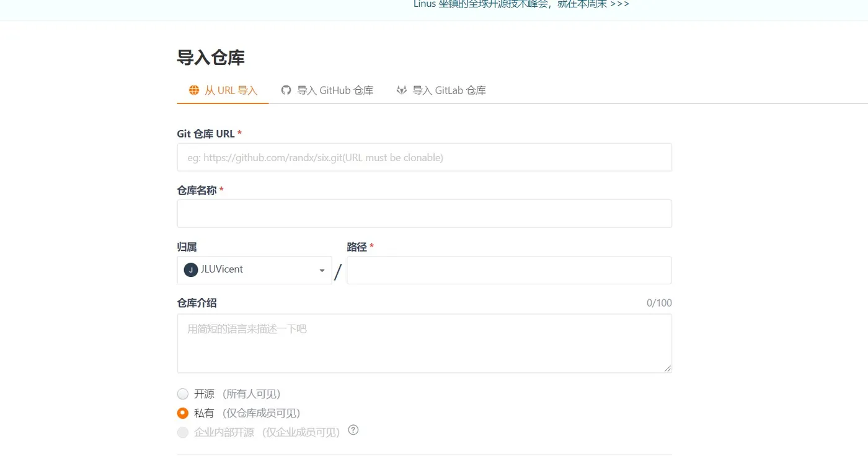Click the 导入仓库 page heading
868x459 pixels.
tap(211, 58)
